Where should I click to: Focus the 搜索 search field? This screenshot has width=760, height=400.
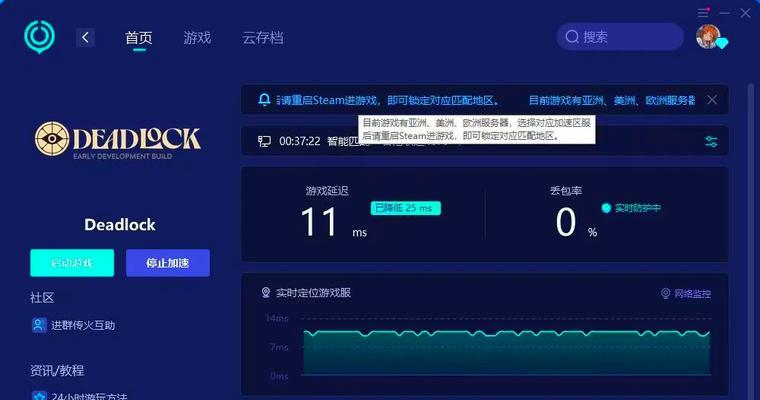click(620, 36)
